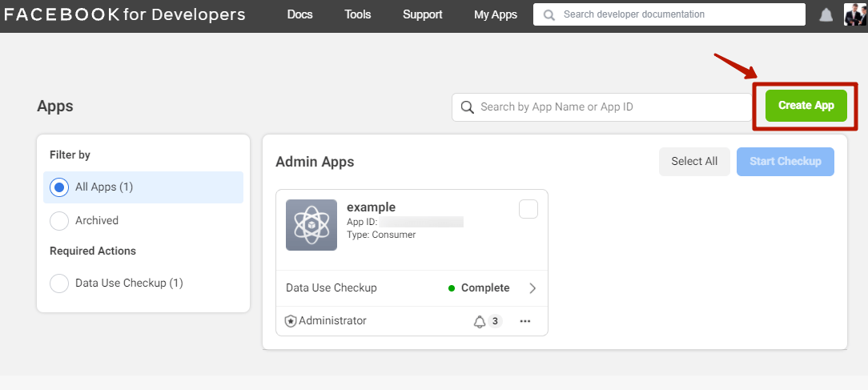The height and width of the screenshot is (390, 868).
Task: Select the All Apps (1) filter
Action: tap(143, 187)
